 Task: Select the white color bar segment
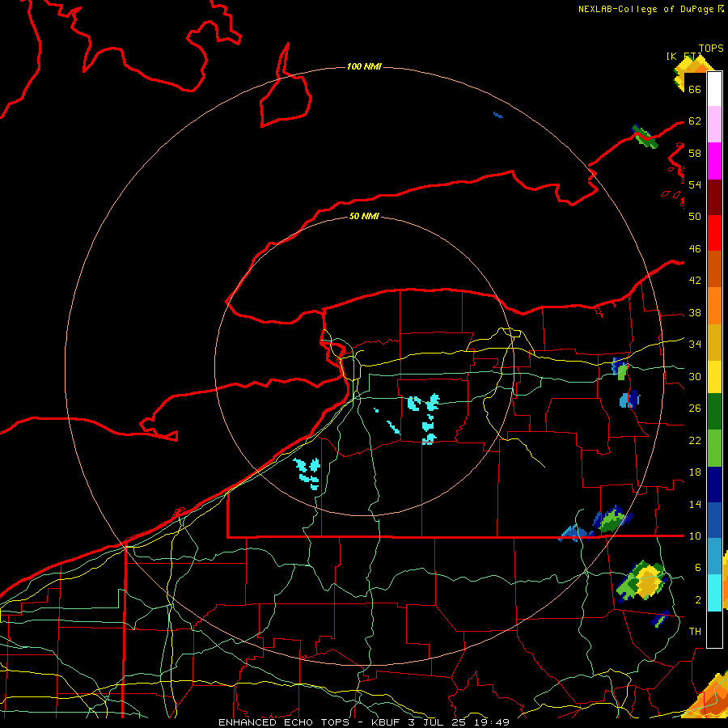tap(714, 89)
